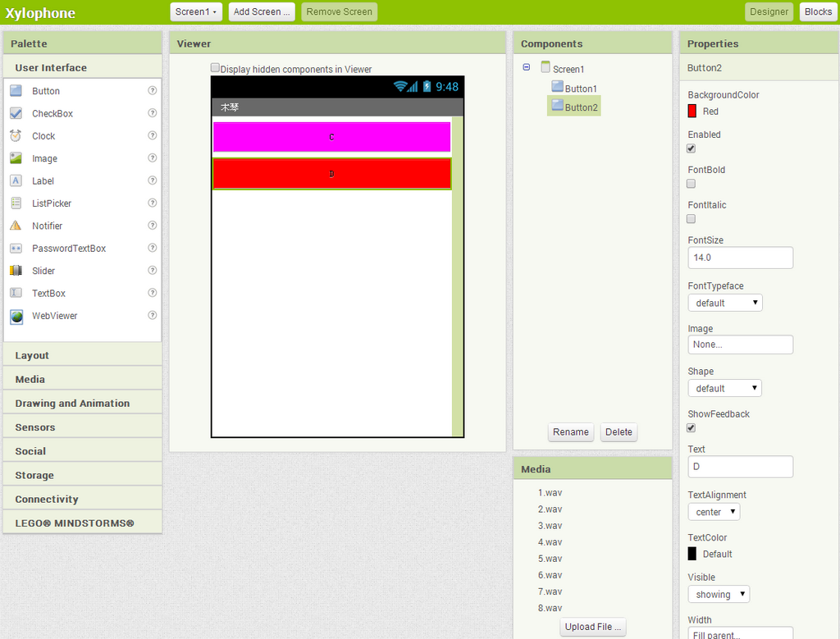Toggle the FontBold checkbox

(x=691, y=184)
